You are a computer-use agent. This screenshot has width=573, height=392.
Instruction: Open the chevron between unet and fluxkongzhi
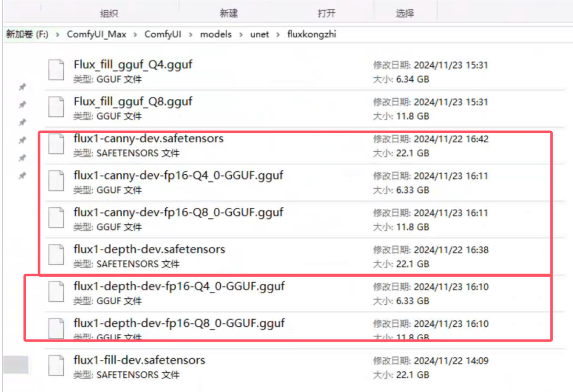[278, 35]
